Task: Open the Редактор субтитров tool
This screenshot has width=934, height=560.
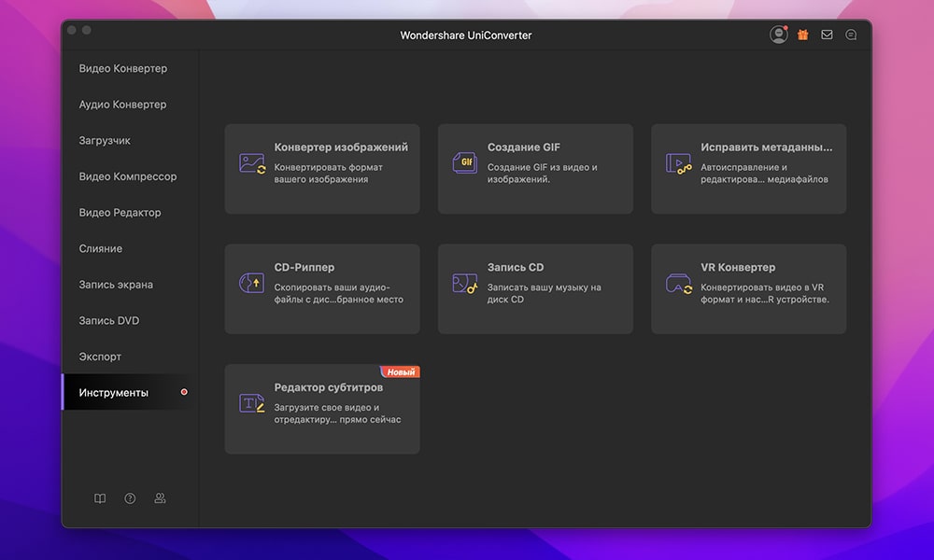Action: click(x=321, y=409)
